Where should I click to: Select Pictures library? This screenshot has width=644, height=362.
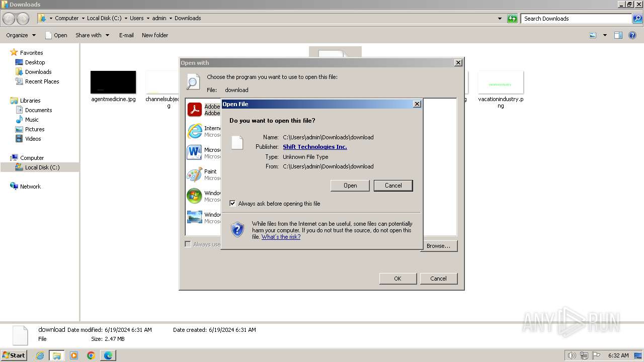click(x=35, y=129)
